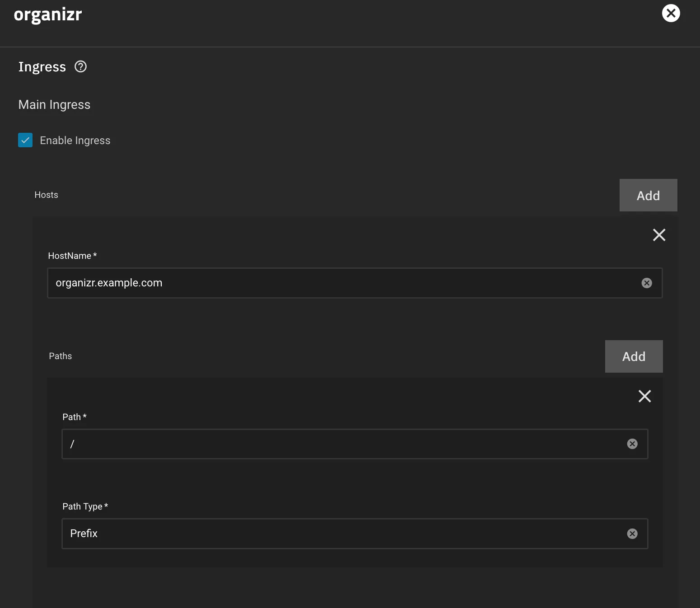700x608 pixels.
Task: Clear the Path field value
Action: [632, 444]
